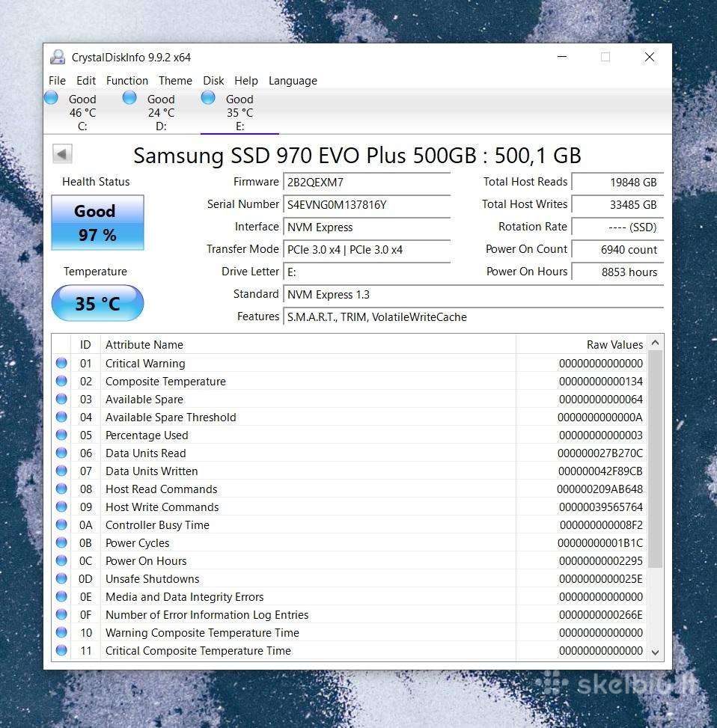The width and height of the screenshot is (717, 728).
Task: Click Total Host Reads value 19848 GB
Action: (x=617, y=182)
